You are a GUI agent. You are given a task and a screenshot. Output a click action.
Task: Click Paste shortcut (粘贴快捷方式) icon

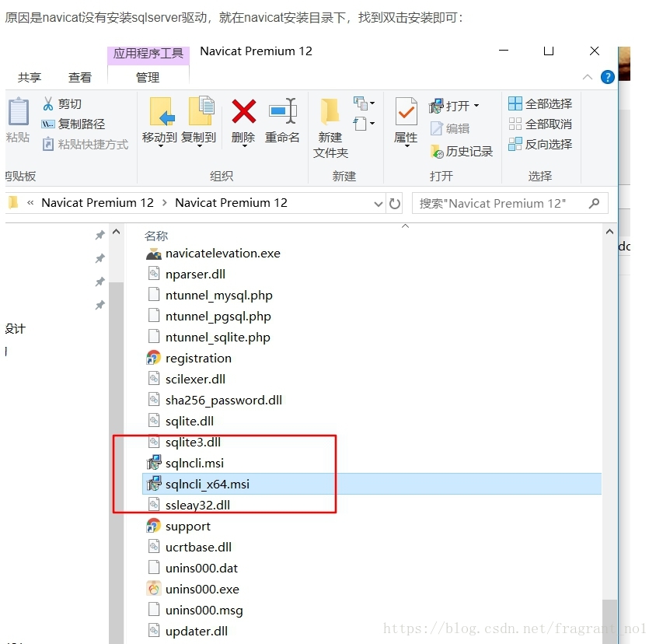[48, 144]
